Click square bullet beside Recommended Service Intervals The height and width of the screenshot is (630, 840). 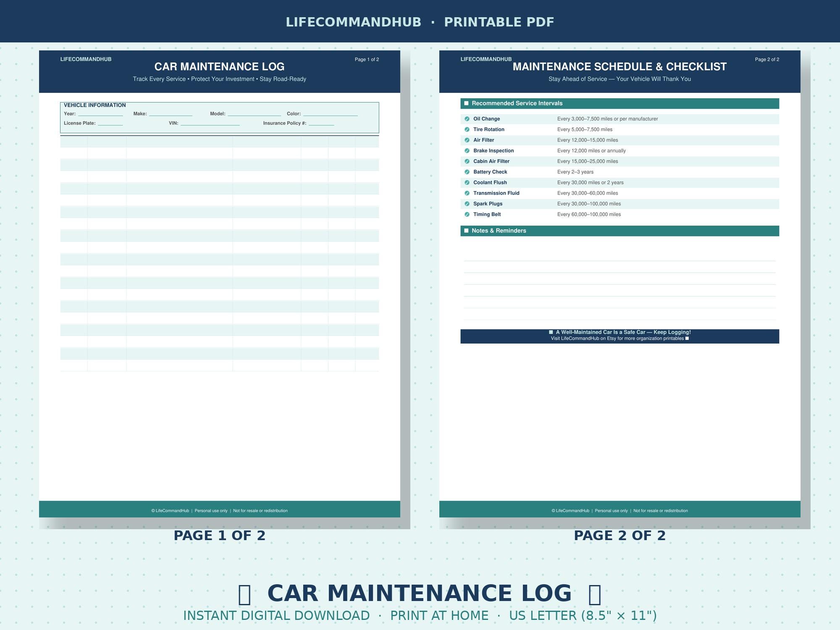[466, 103]
